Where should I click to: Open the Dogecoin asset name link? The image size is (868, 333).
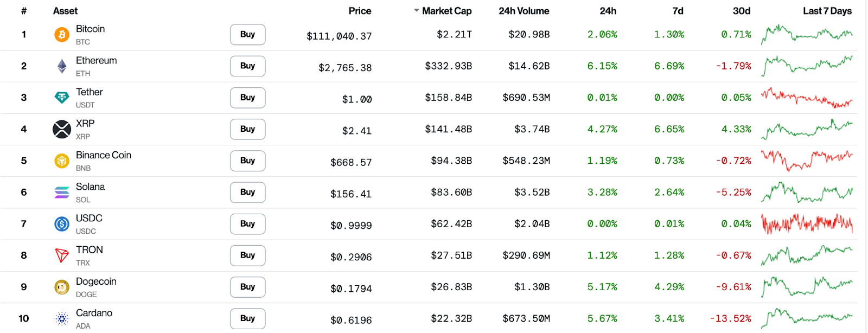point(96,281)
